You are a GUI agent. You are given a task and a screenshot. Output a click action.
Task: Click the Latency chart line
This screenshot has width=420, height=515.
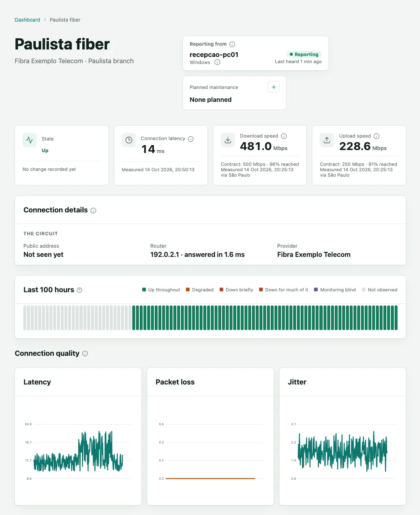(x=78, y=451)
